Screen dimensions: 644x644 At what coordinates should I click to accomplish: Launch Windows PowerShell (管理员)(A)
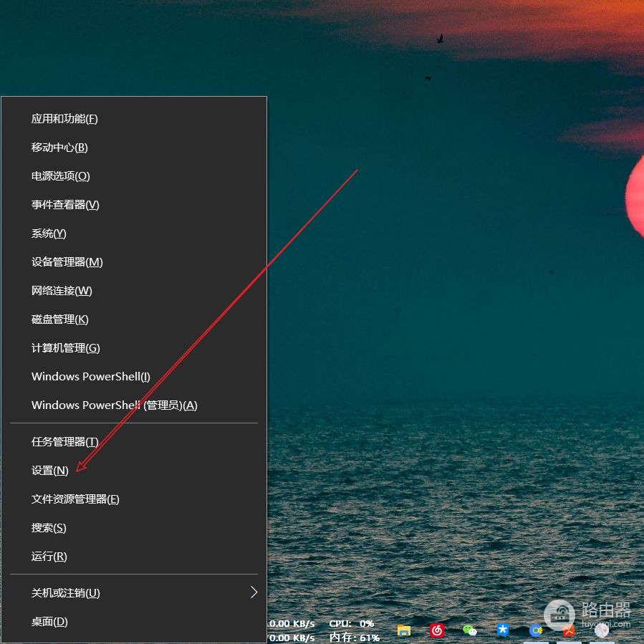(114, 405)
